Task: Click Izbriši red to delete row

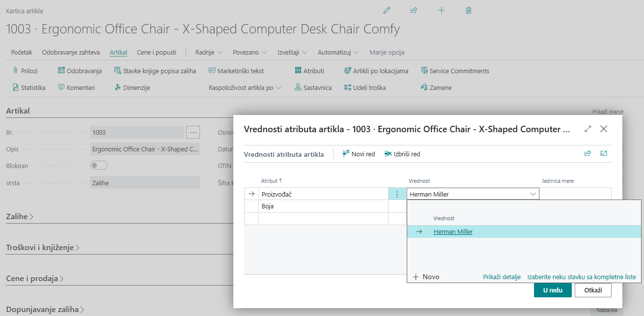Action: point(402,154)
